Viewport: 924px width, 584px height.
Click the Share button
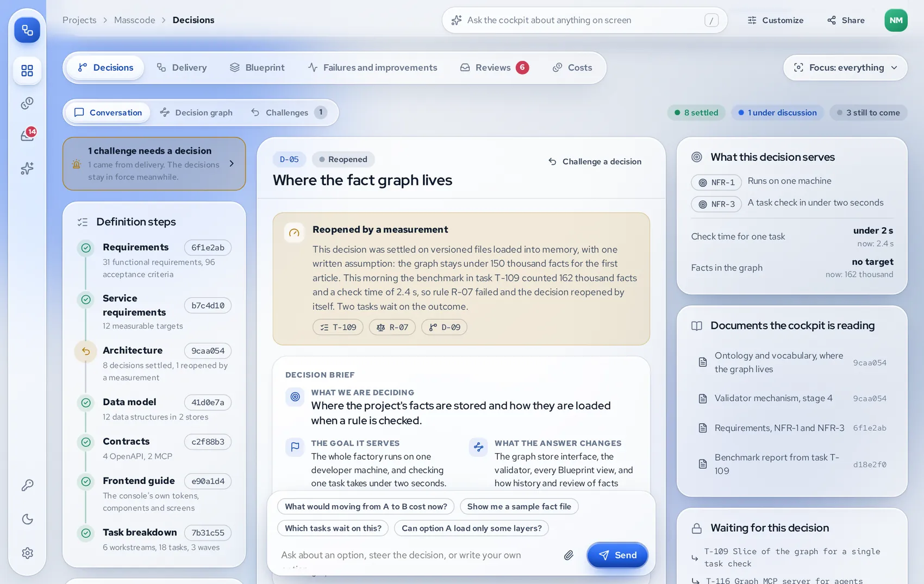pyautogui.click(x=846, y=20)
